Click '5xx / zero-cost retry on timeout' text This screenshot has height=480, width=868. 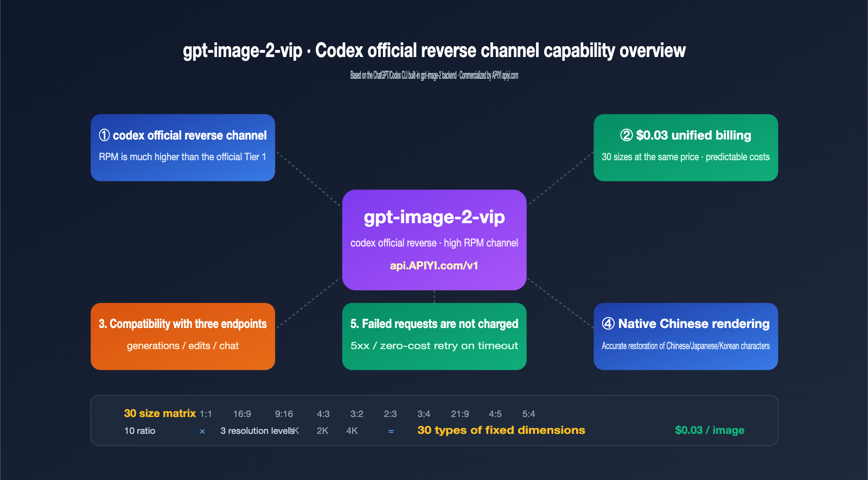434,346
